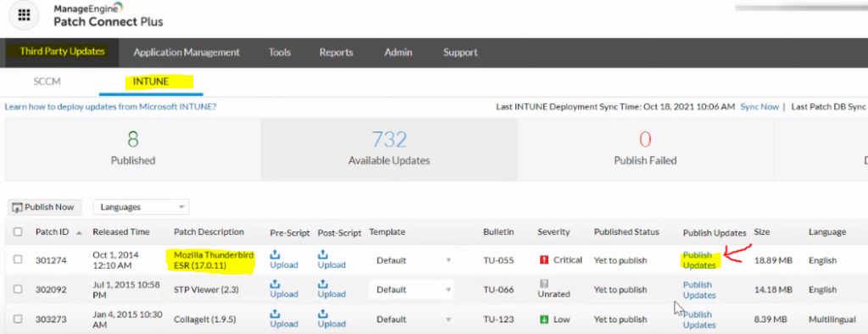The height and width of the screenshot is (334, 868).
Task: Switch to the SCCM tab
Action: [47, 81]
